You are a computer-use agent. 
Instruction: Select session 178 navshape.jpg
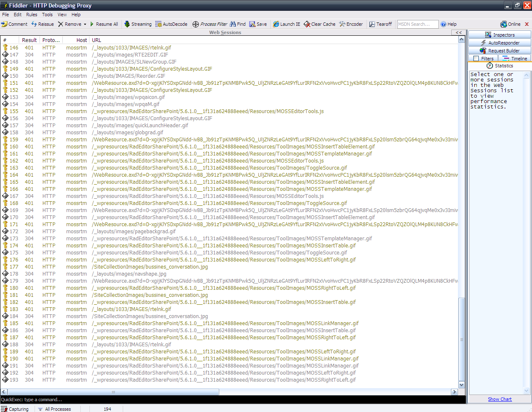coord(229,274)
